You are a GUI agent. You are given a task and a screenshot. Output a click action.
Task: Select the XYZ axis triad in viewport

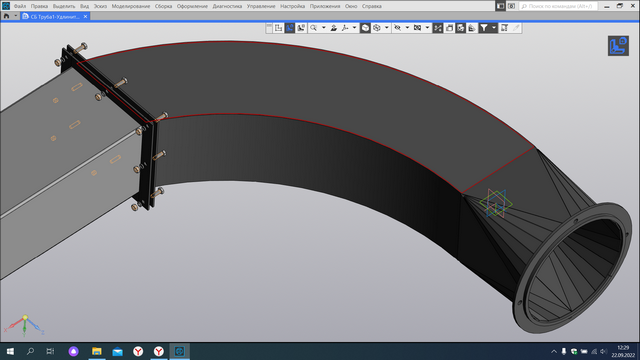point(24,325)
